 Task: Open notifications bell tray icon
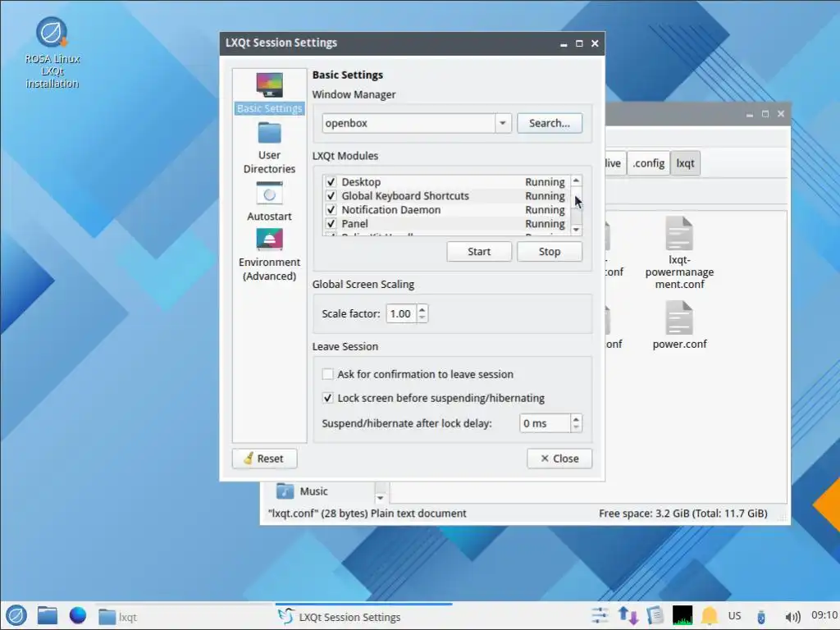(710, 615)
